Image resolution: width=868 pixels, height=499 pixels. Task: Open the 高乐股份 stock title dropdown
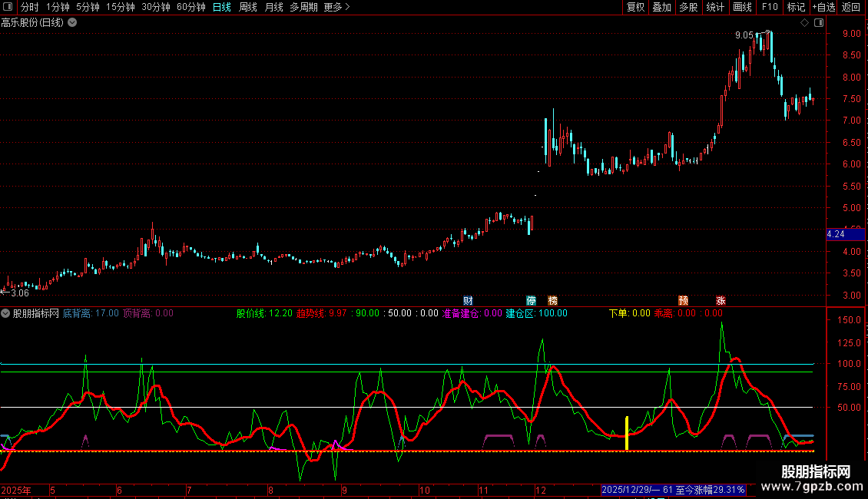[72, 23]
